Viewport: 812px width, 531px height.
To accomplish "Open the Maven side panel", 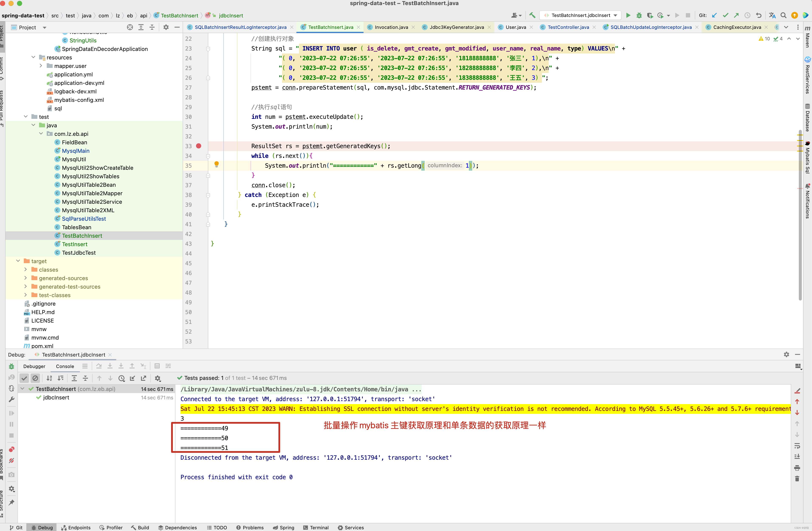I will [807, 37].
